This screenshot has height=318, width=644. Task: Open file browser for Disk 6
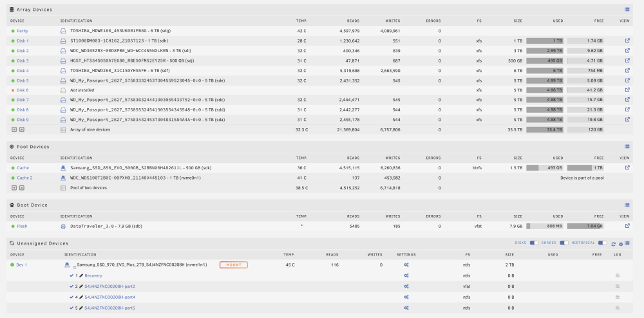click(x=627, y=90)
